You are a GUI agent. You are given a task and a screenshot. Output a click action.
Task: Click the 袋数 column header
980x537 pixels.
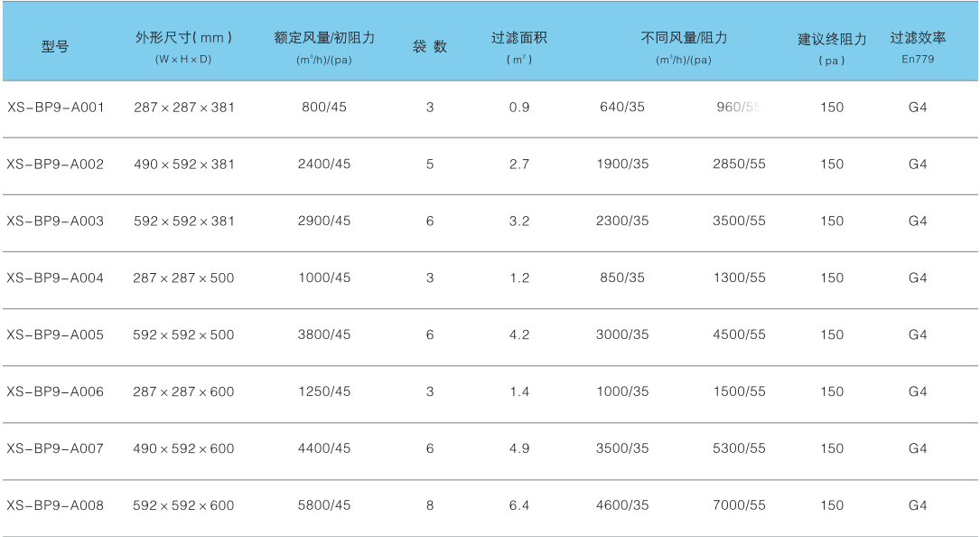tap(430, 47)
